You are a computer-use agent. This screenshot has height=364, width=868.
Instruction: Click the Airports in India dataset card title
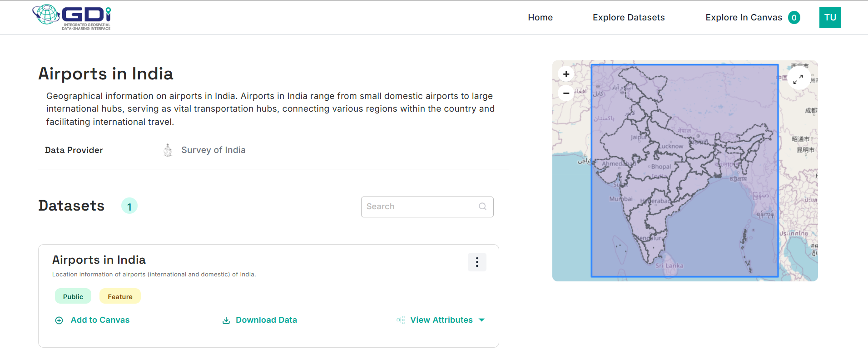[x=99, y=260]
